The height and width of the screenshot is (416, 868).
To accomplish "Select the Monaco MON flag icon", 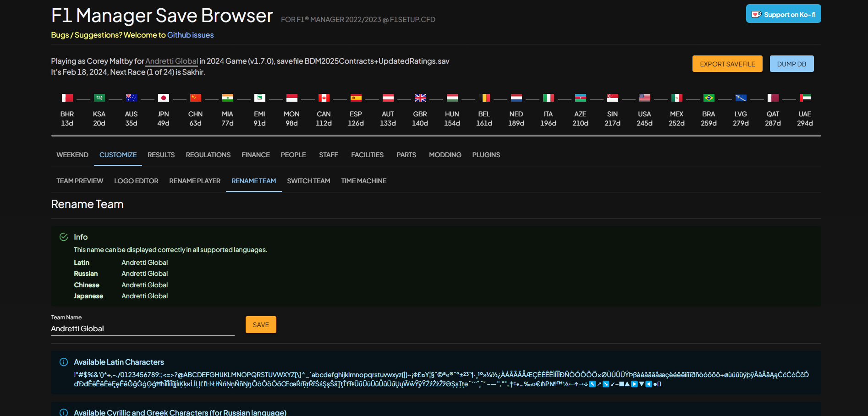I will point(291,98).
